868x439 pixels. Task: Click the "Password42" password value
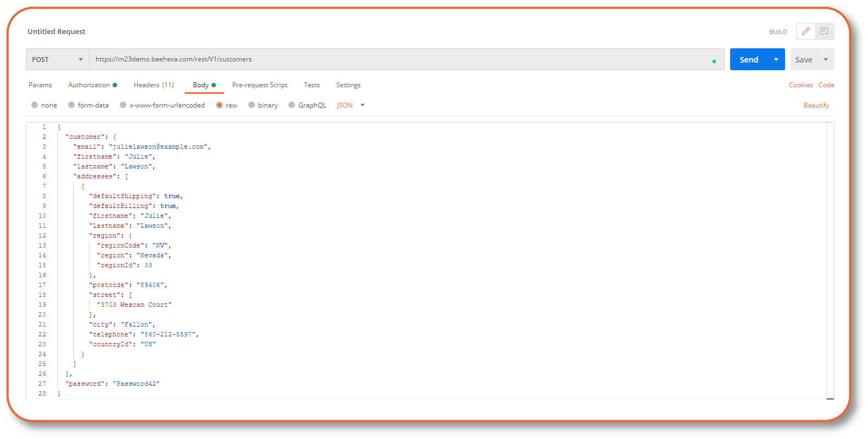point(136,384)
